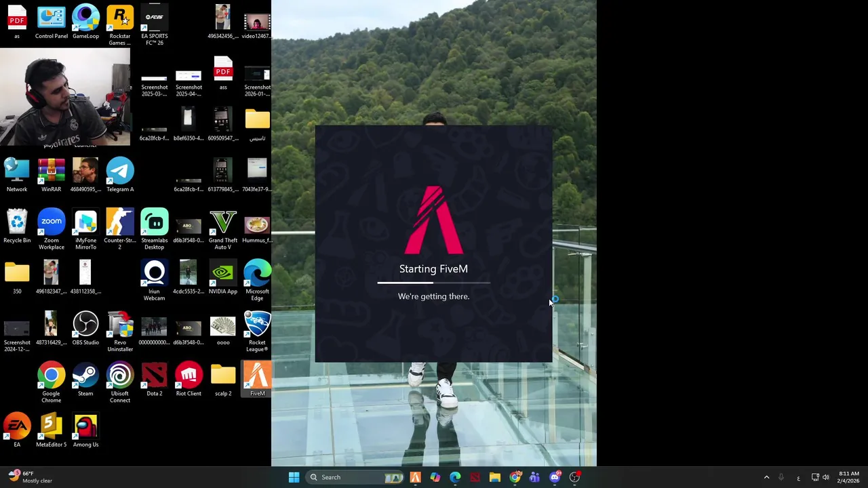Open the EA app desktop shortcut

coord(17,430)
